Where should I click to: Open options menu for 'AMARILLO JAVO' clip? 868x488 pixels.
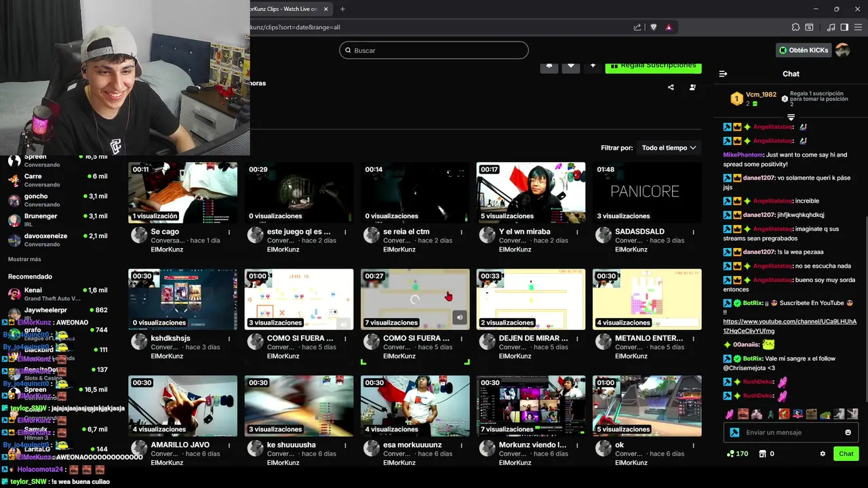229,445
